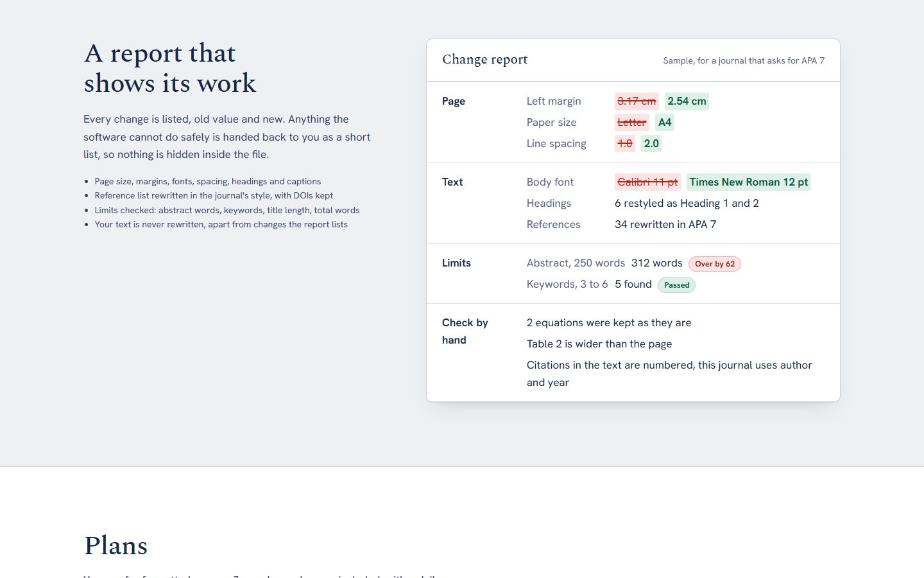924x578 pixels.
Task: Click the struck-out '1.0' line spacing
Action: pyautogui.click(x=625, y=144)
